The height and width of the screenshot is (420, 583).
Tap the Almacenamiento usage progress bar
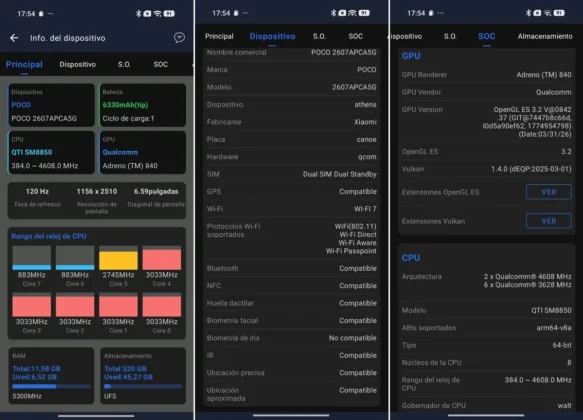[143, 387]
